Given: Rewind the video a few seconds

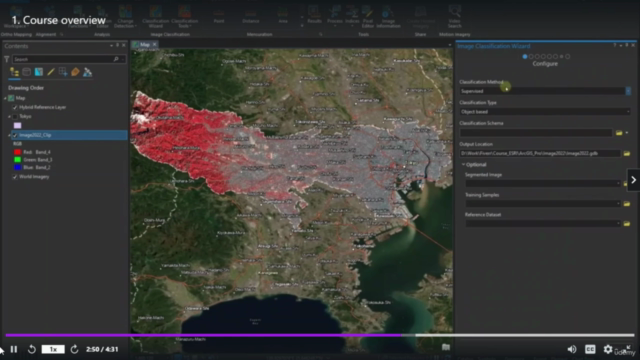Looking at the screenshot, I should point(32,349).
